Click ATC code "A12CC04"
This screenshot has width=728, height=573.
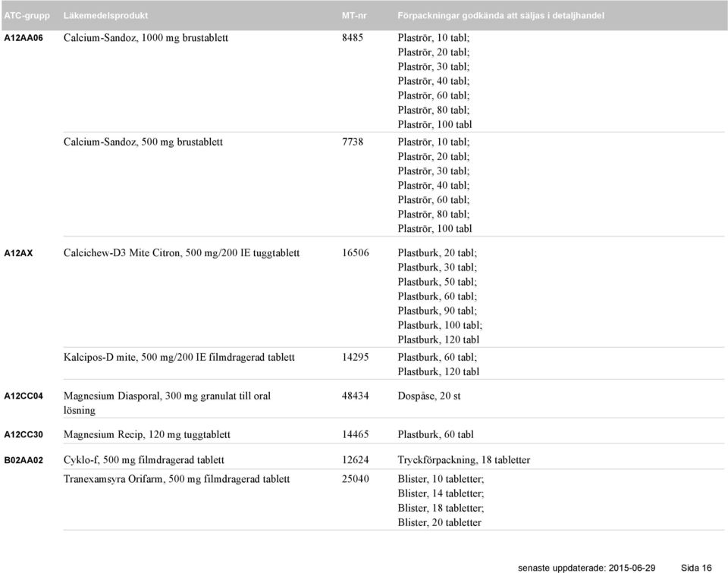tap(24, 396)
